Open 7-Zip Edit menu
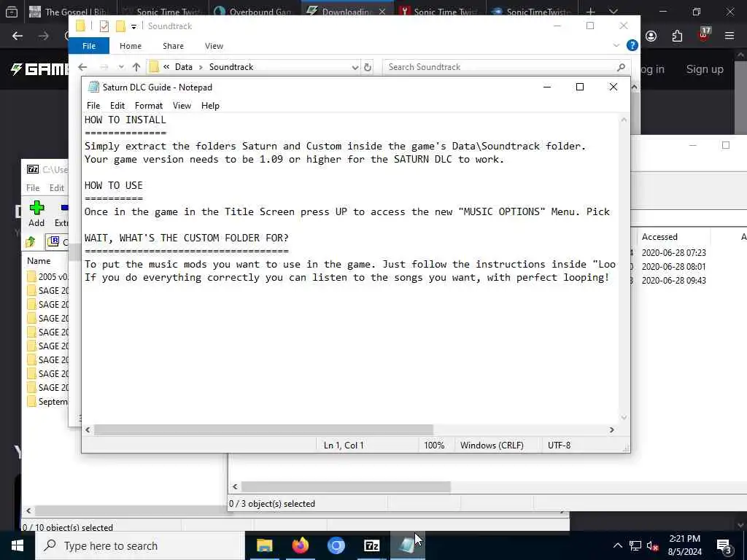747x560 pixels. pos(57,187)
